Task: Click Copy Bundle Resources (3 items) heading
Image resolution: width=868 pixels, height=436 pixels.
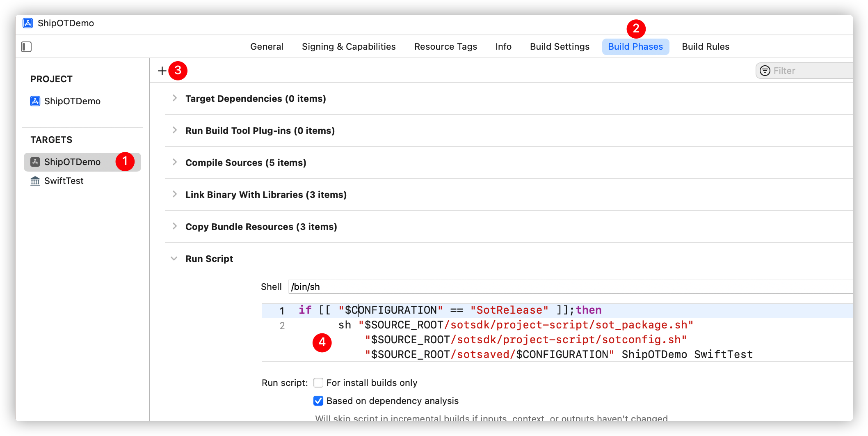Action: (261, 227)
